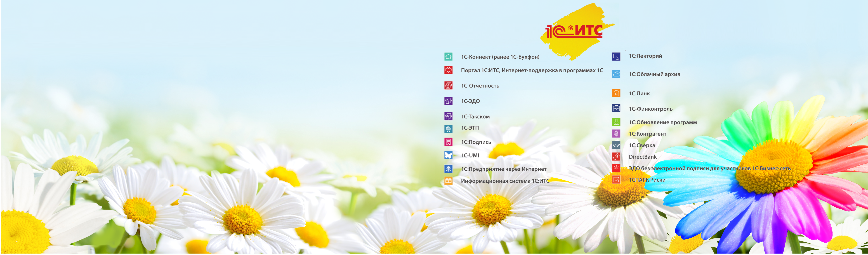The height and width of the screenshot is (255, 868).
Task: Select the 1С-Финконтроль label
Action: coord(651,109)
